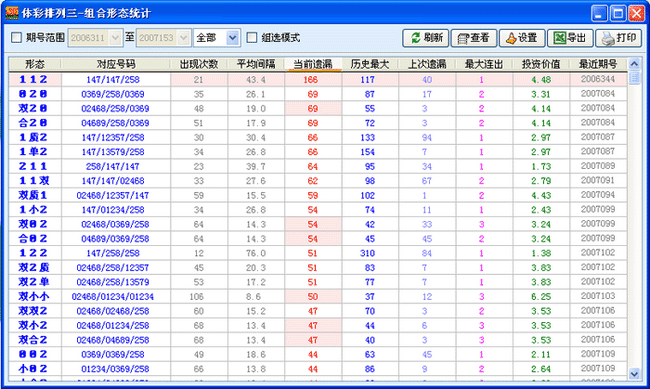Sort by 形态 column header

35,64
